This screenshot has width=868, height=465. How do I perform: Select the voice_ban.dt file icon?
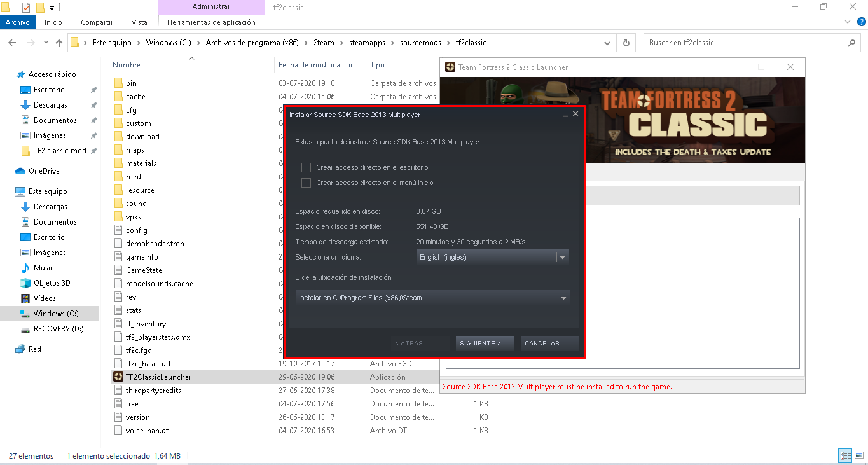(118, 431)
